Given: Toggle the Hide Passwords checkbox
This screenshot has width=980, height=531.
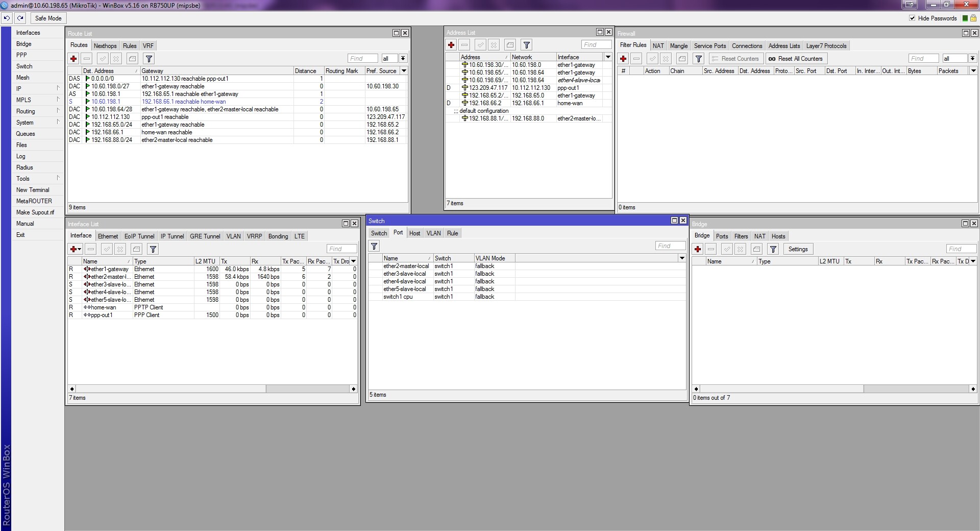Looking at the screenshot, I should (x=912, y=18).
